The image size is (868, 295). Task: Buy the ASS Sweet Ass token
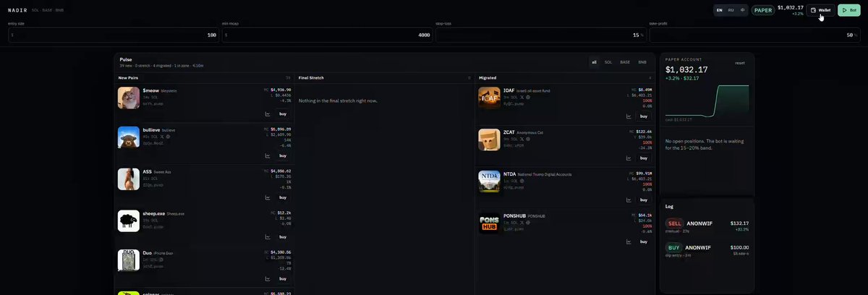coord(283,197)
